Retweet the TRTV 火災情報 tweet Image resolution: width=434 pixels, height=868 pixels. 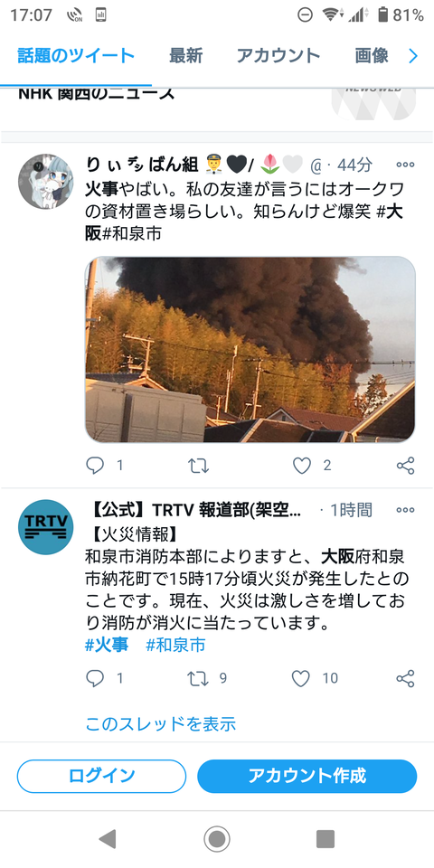pyautogui.click(x=198, y=678)
